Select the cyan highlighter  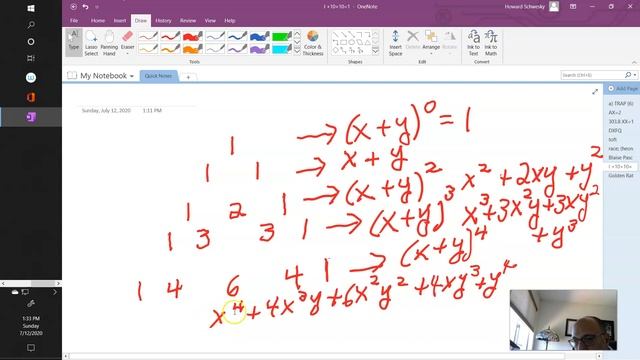(282, 49)
